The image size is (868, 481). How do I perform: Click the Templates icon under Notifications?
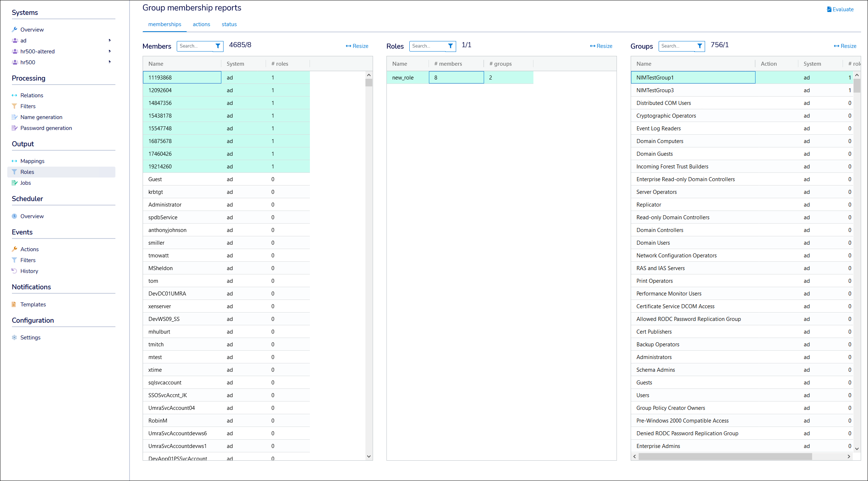[x=15, y=304]
